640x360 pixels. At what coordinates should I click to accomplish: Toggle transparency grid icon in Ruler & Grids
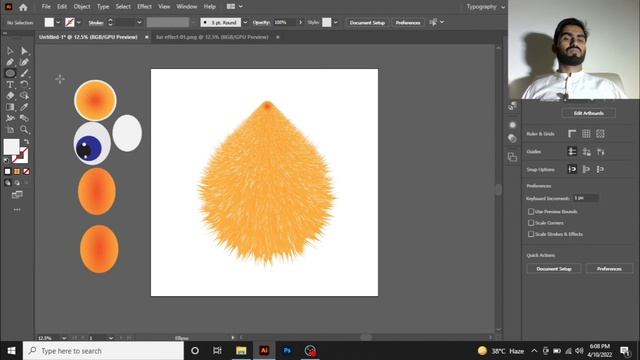(x=600, y=133)
